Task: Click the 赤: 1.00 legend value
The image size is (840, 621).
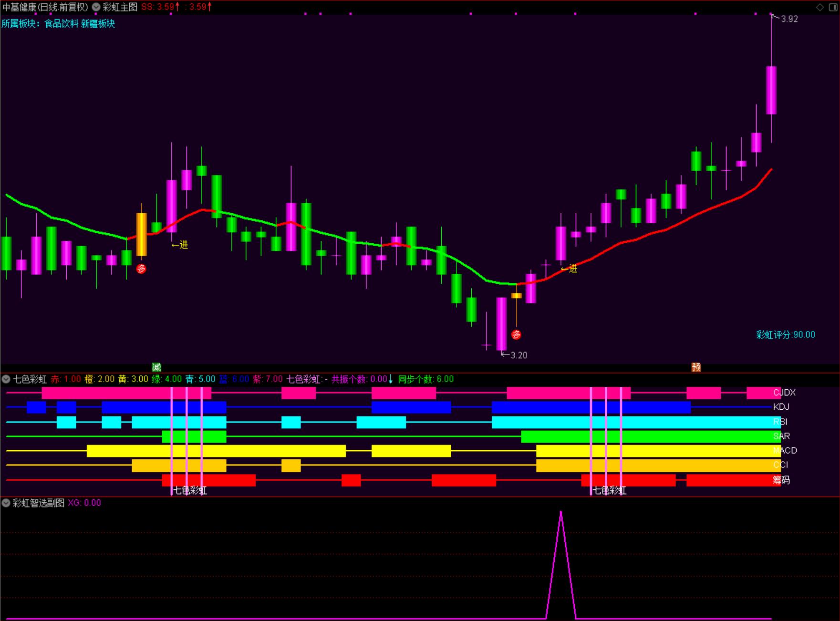Action: tap(66, 379)
